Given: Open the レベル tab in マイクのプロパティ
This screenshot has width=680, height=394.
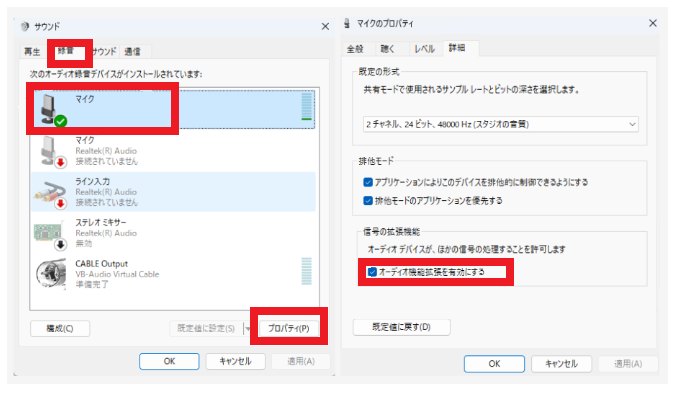Looking at the screenshot, I should pyautogui.click(x=424, y=49).
